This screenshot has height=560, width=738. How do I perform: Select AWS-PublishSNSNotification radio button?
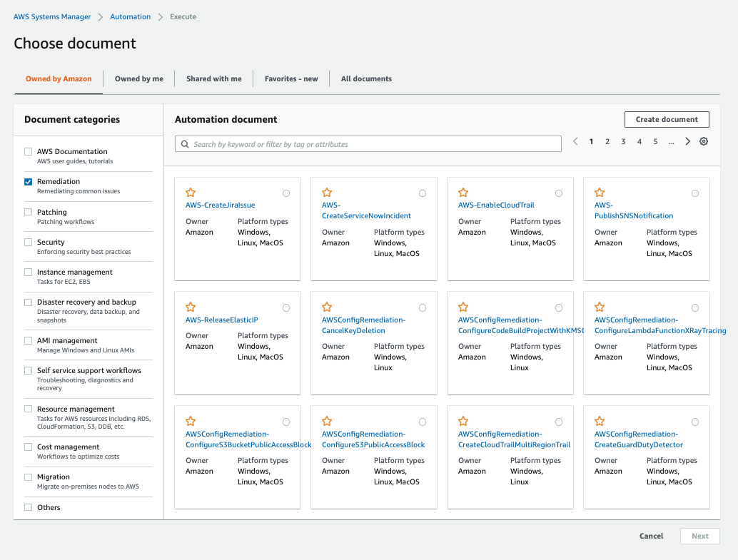695,193
